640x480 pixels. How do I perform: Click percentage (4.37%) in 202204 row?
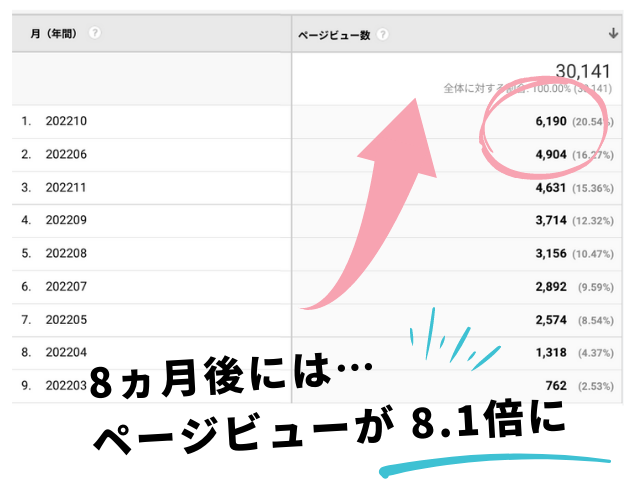point(596,353)
